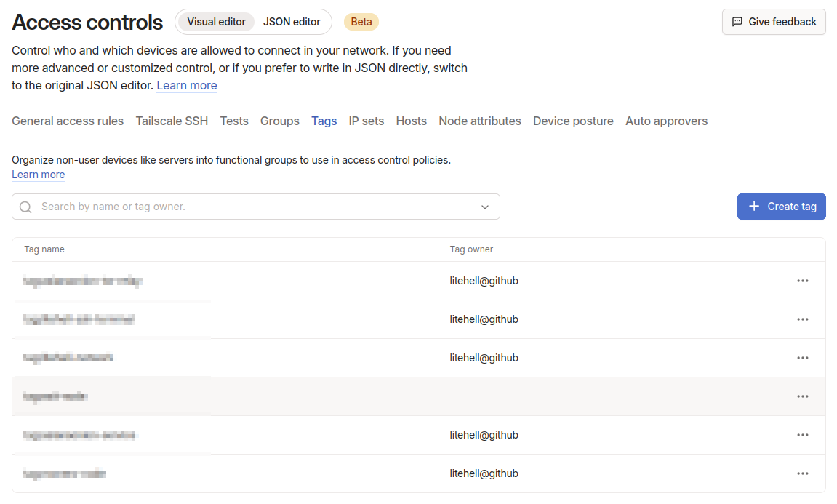The width and height of the screenshot is (837, 504).
Task: Open the three-dot menu in the fifth tag row
Action: coord(802,435)
